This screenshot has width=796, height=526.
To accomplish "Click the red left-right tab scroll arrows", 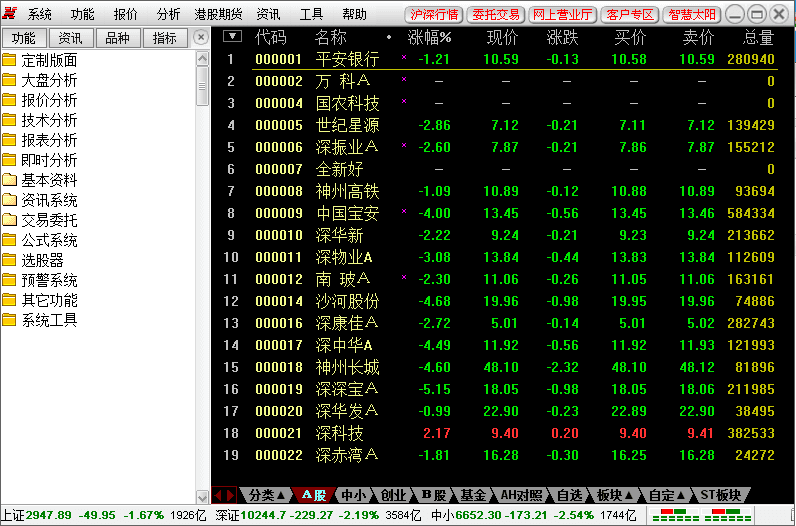I will [x=225, y=495].
